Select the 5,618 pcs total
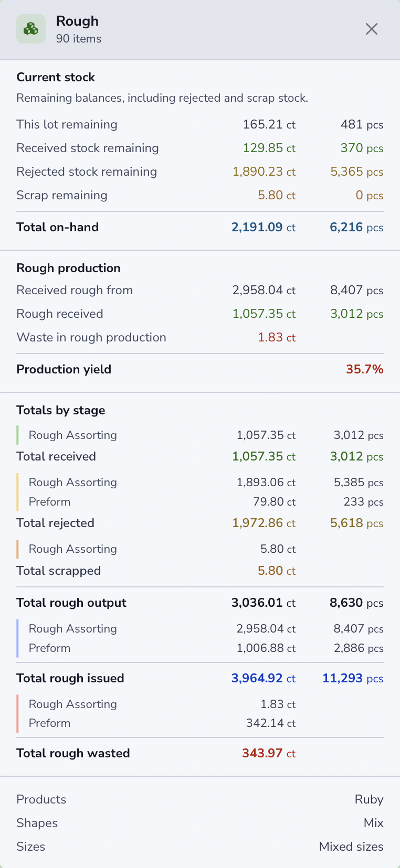400x868 pixels. click(x=357, y=523)
